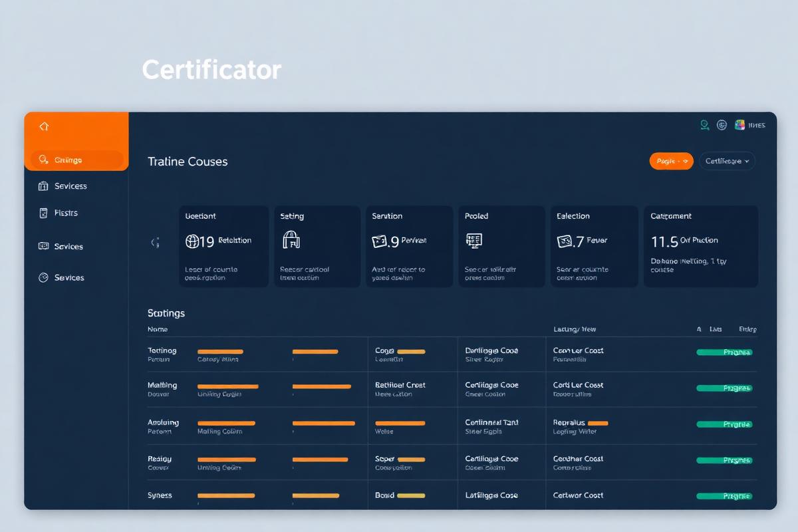Click the Rediog row name
Image resolution: width=798 pixels, height=532 pixels.
(x=160, y=459)
